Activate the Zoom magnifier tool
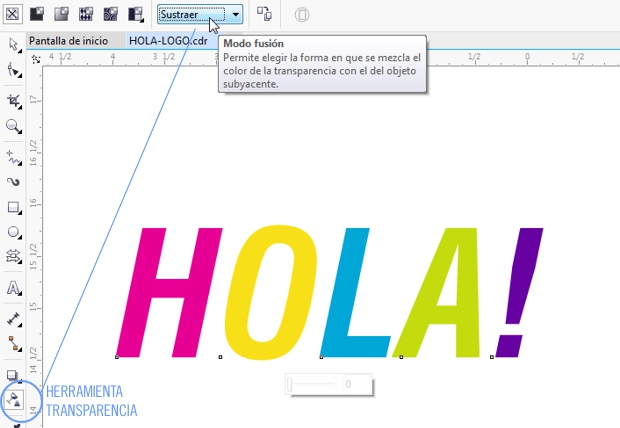Viewport: 620px width, 428px height. (14, 127)
